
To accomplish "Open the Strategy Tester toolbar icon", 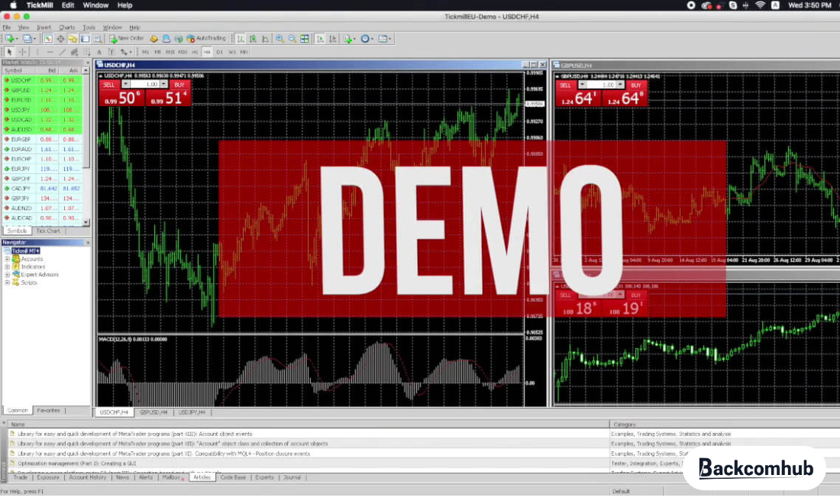I will pos(98,38).
